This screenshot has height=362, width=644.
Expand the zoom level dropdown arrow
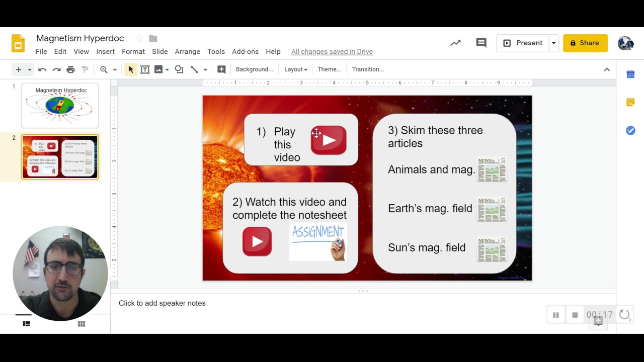click(115, 69)
